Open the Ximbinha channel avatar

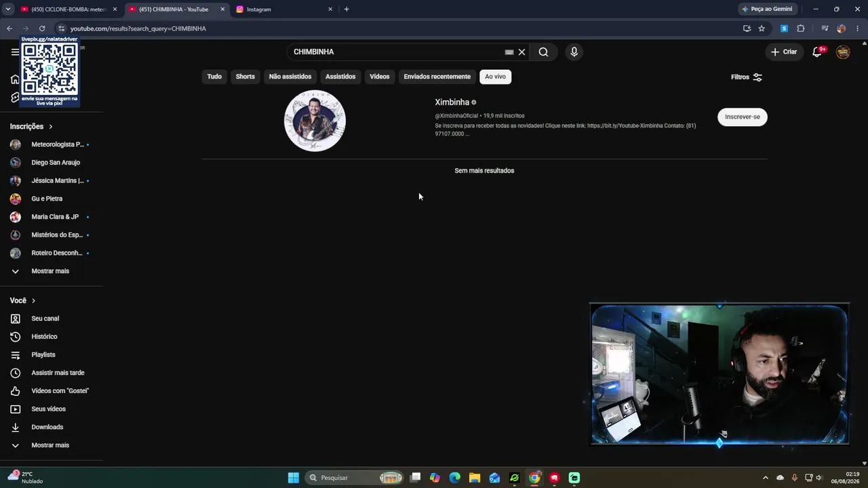[315, 121]
